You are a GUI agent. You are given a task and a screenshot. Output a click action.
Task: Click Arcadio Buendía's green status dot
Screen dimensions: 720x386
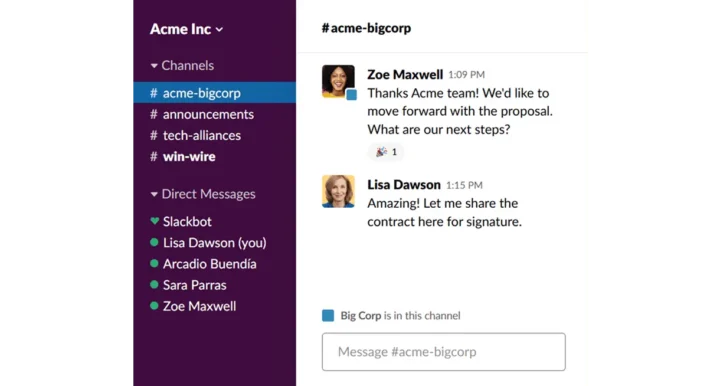154,263
